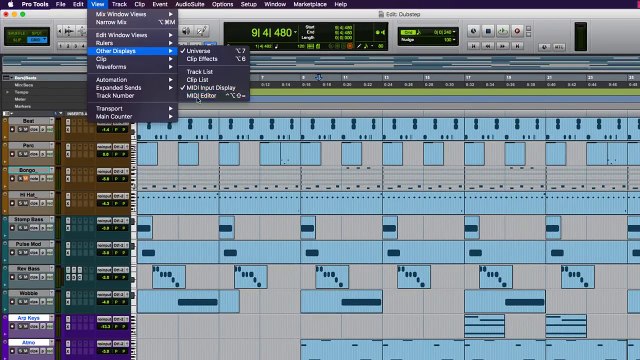Open Hi Hat track output selector
Viewport: 640px width, 360px height.
coord(120,196)
